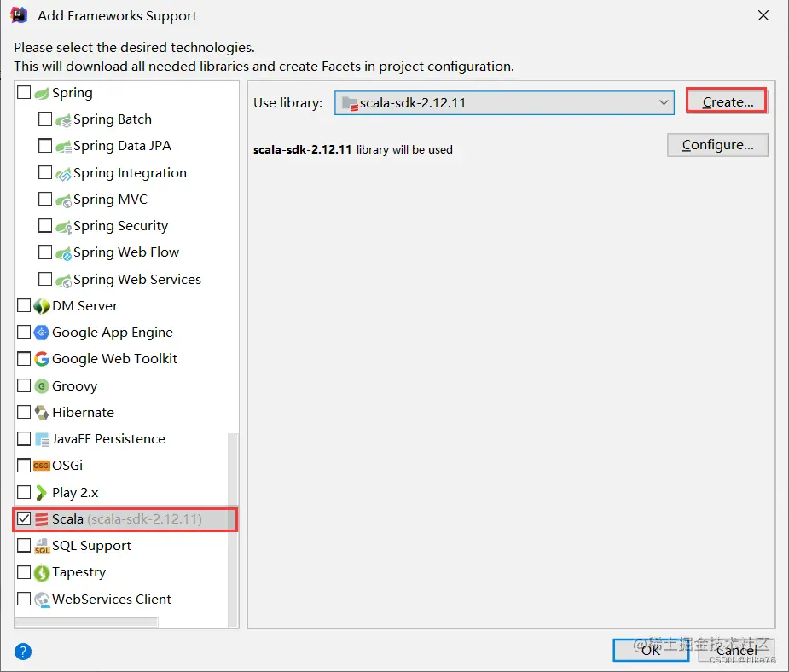Click the Create... button
This screenshot has width=789, height=672.
click(727, 102)
